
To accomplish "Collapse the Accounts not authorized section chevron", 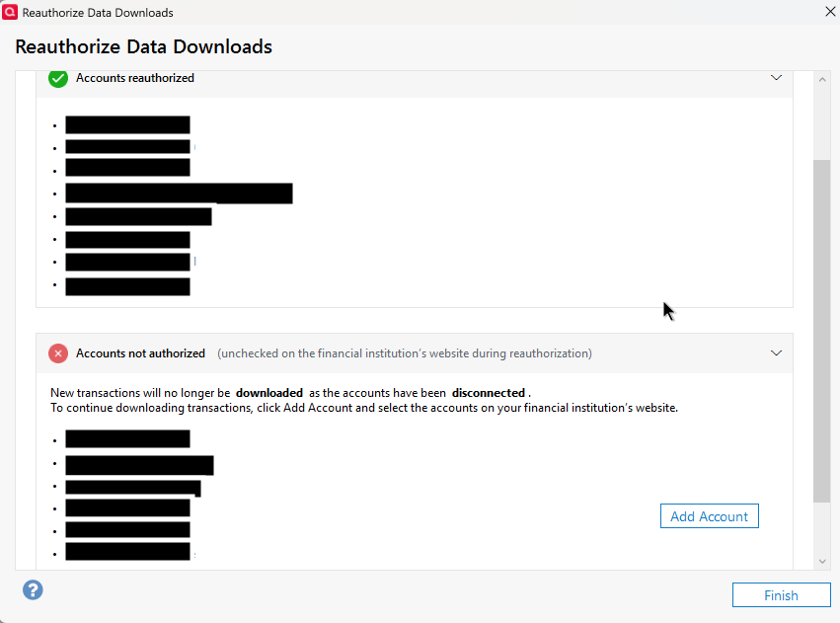I will [x=776, y=353].
